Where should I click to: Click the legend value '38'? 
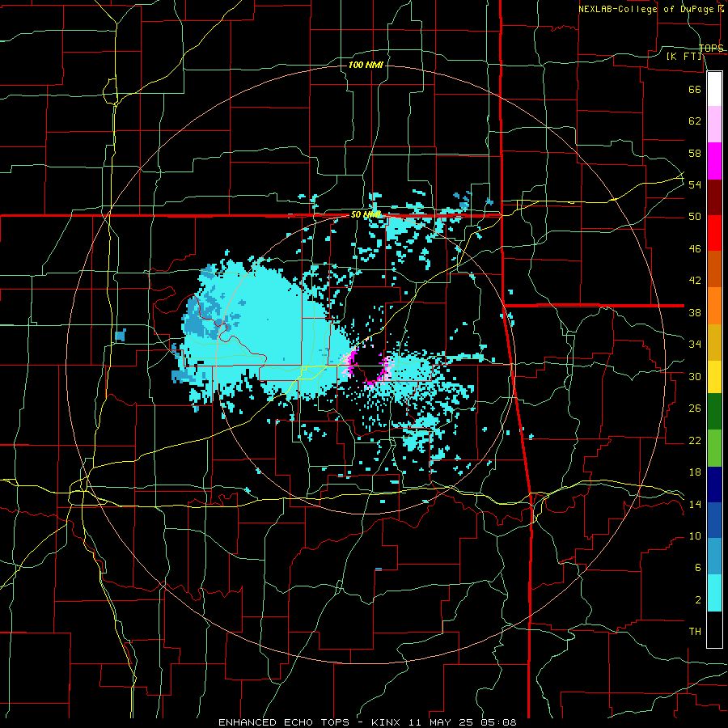pyautogui.click(x=695, y=312)
